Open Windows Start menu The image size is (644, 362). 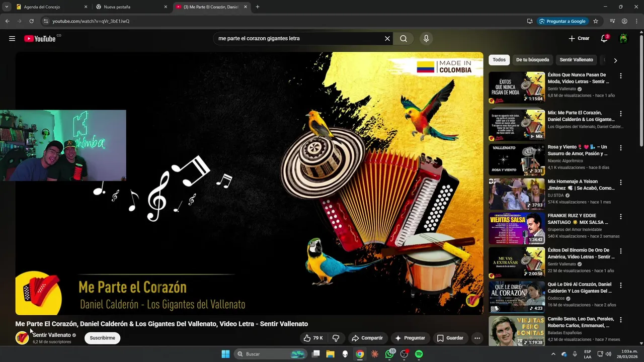[225, 354]
